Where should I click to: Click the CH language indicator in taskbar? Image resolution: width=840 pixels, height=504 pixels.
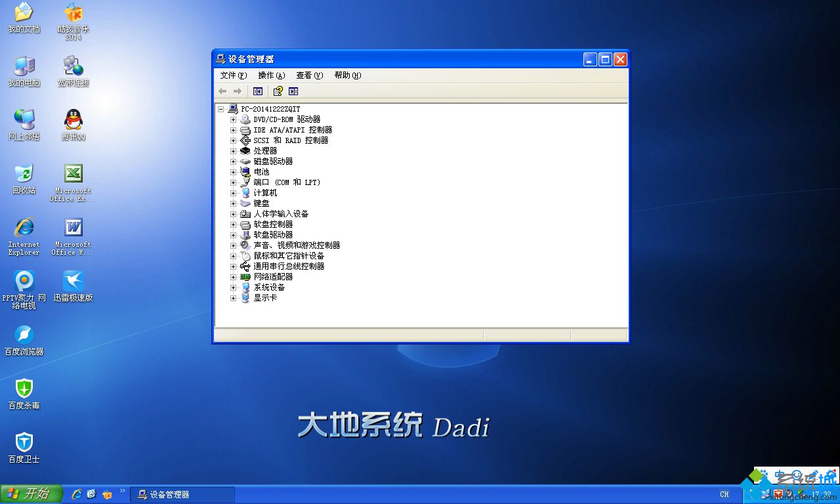click(724, 495)
